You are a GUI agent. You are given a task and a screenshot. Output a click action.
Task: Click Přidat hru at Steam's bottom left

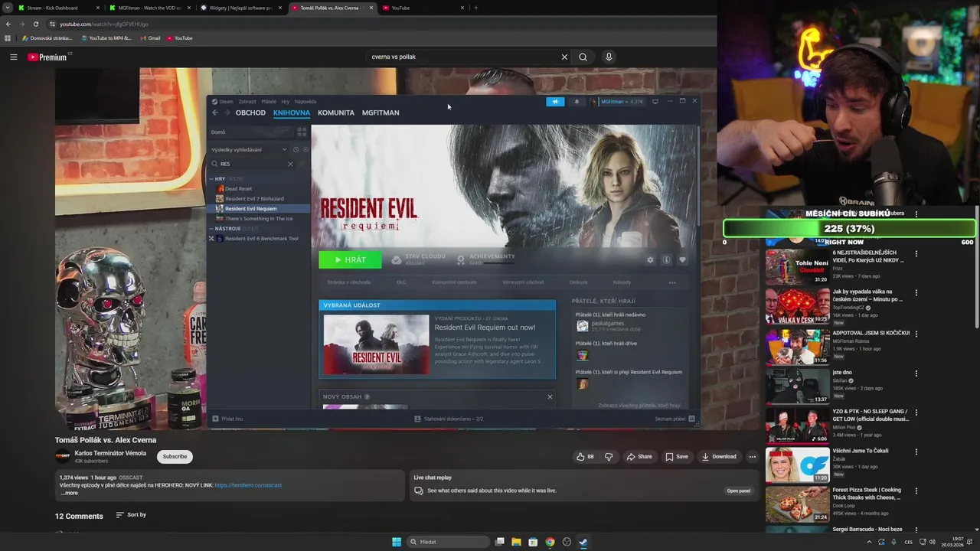pyautogui.click(x=227, y=419)
